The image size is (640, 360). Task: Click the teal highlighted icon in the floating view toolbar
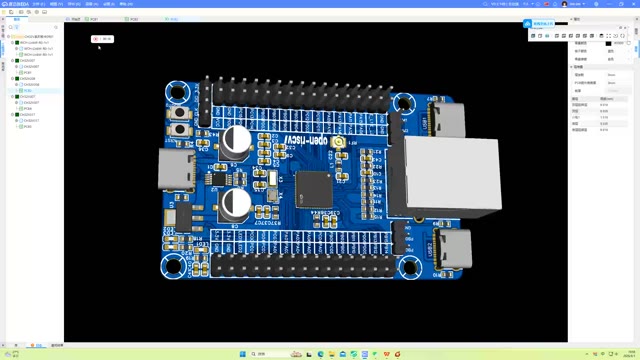coord(547,36)
